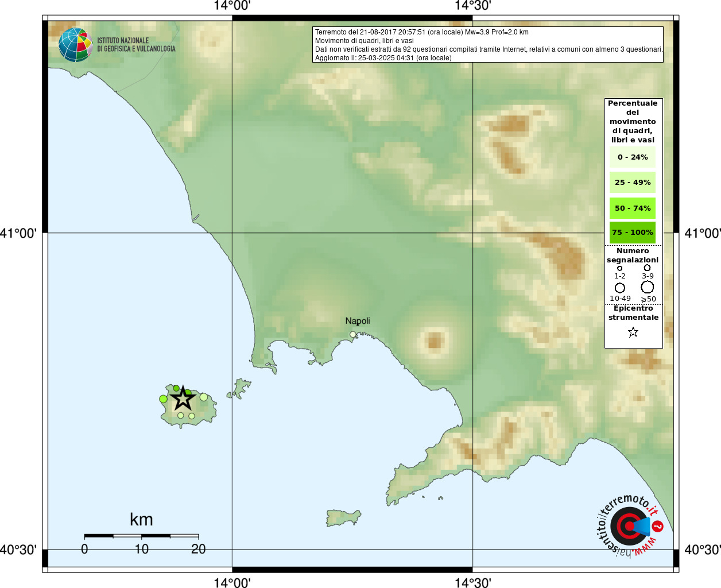Click the left 40°30' latitude label
The width and height of the screenshot is (721, 588).
[19, 550]
